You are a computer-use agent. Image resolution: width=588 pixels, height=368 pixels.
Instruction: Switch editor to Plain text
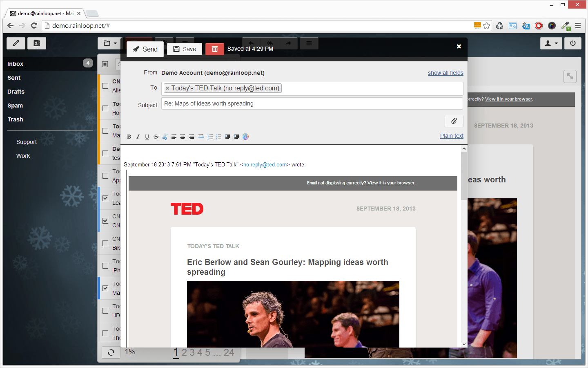(452, 136)
